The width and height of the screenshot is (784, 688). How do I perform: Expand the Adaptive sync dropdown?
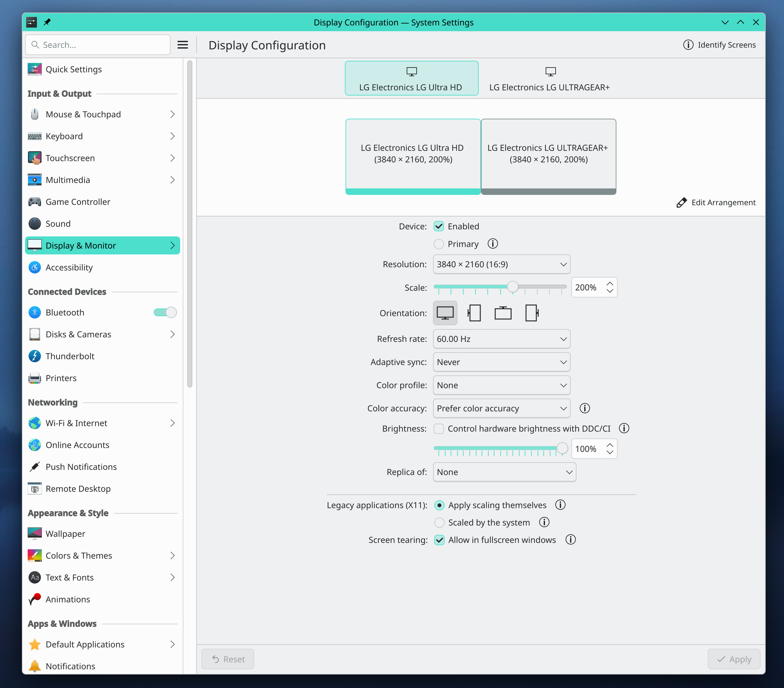click(x=501, y=362)
